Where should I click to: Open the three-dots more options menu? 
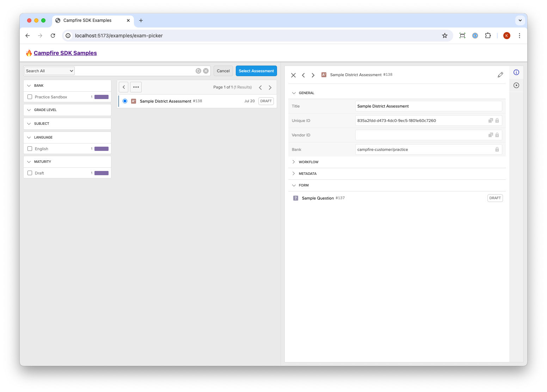point(136,87)
